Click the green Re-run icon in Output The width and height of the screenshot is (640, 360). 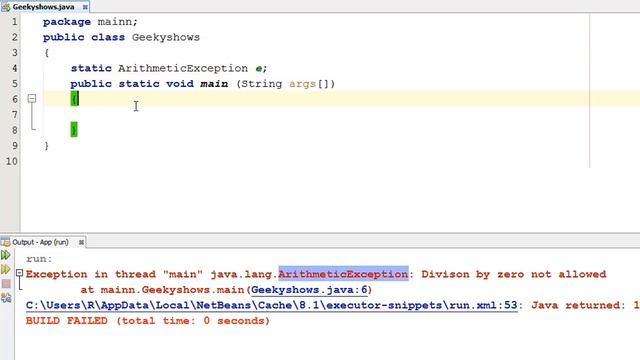click(x=6, y=256)
